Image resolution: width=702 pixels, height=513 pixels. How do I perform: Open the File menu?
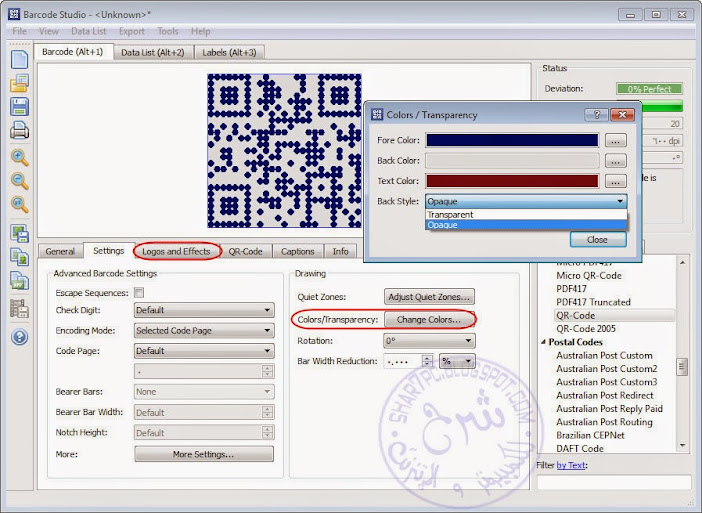pos(19,31)
